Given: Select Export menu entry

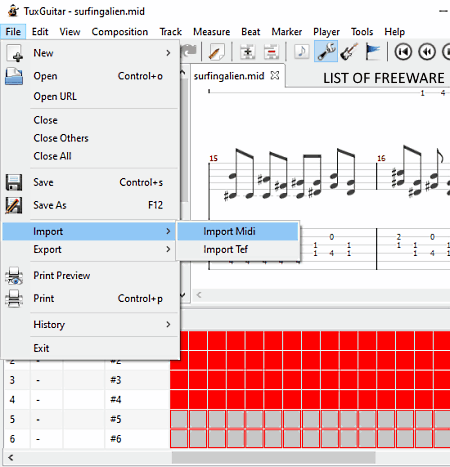Looking at the screenshot, I should pos(90,249).
